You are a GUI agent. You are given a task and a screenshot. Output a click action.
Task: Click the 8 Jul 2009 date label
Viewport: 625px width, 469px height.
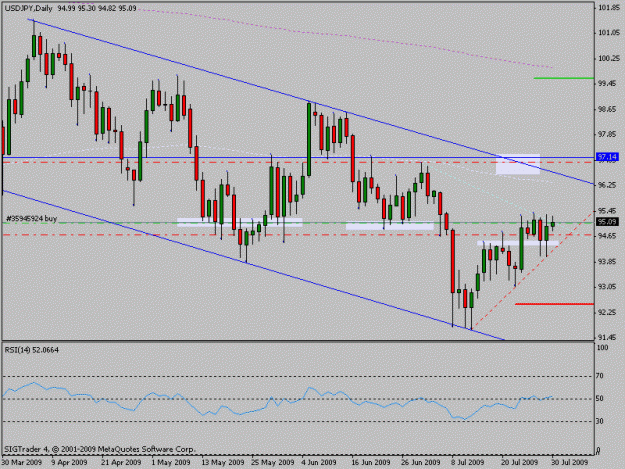[468, 462]
